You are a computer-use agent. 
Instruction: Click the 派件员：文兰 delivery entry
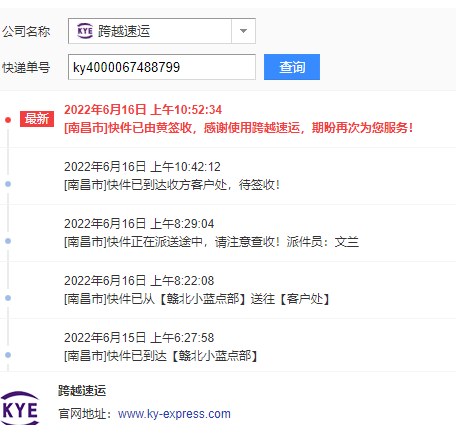[x=211, y=242]
